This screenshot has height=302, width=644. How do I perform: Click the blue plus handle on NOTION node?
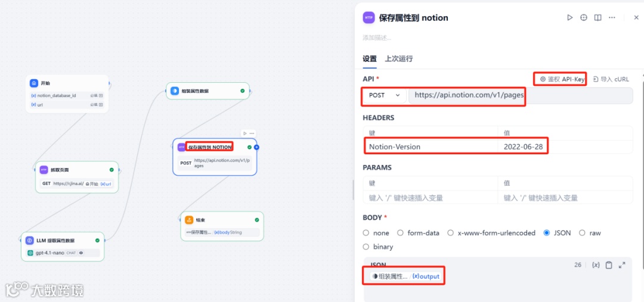(x=256, y=147)
